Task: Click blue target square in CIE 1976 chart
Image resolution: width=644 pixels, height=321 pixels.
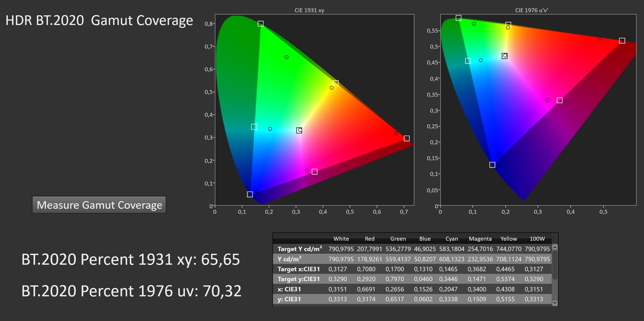Action: pyautogui.click(x=492, y=165)
